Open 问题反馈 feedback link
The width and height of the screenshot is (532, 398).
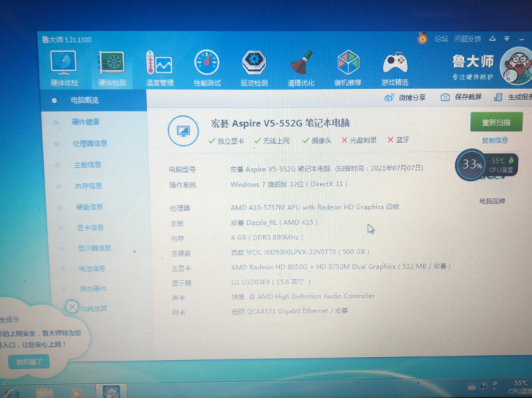(x=468, y=39)
